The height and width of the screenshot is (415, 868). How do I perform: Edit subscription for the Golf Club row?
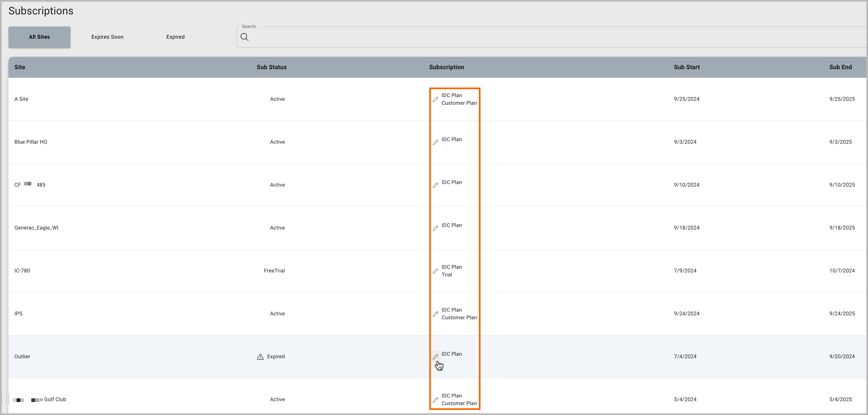pyautogui.click(x=435, y=399)
